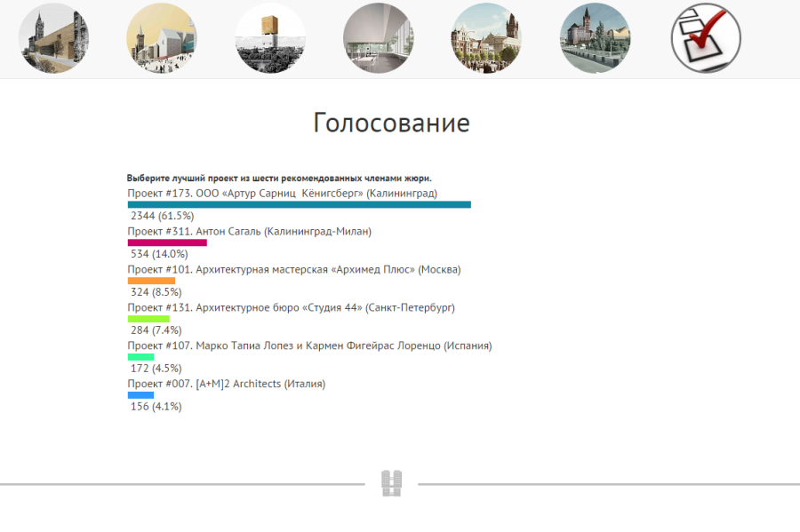800x532 pixels.
Task: Click the Голосование page heading
Action: (x=391, y=123)
